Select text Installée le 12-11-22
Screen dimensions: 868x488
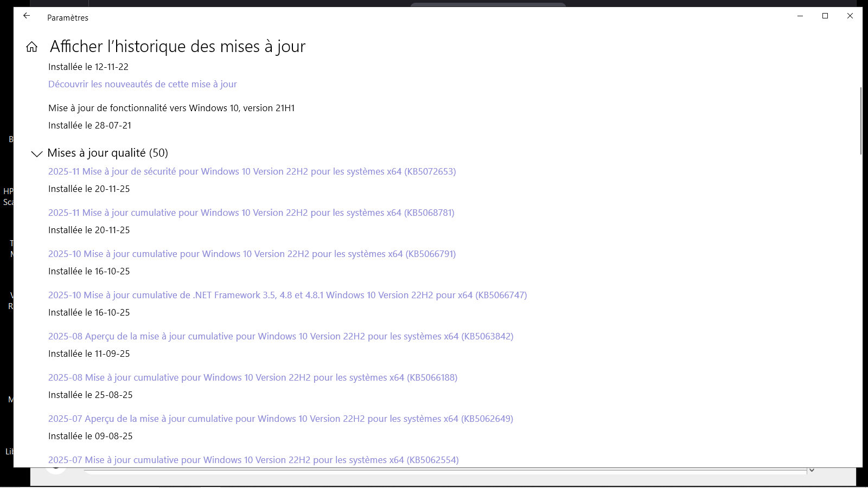(88, 67)
